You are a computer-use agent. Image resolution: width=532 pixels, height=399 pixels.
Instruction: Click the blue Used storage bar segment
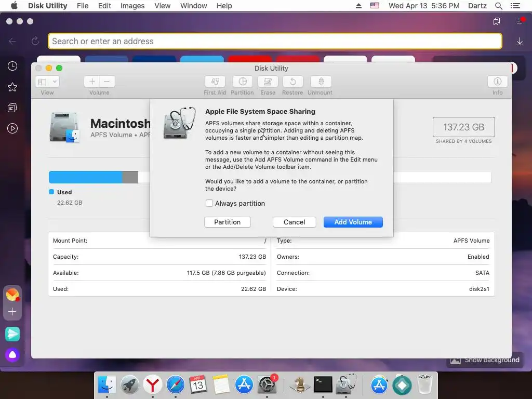(x=86, y=177)
